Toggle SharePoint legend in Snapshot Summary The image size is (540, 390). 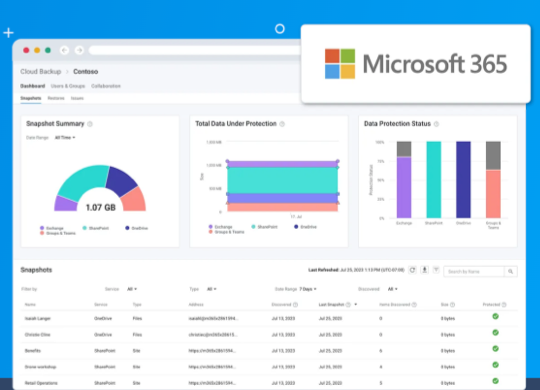96,228
